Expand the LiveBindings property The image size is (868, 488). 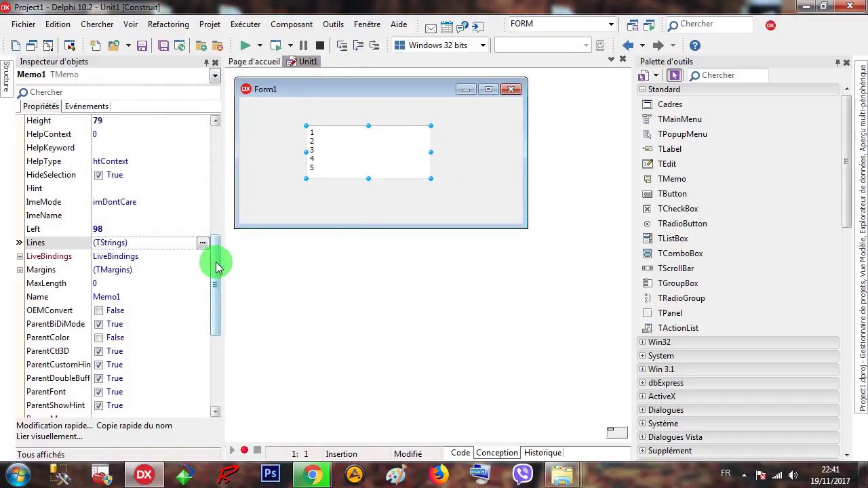point(20,256)
